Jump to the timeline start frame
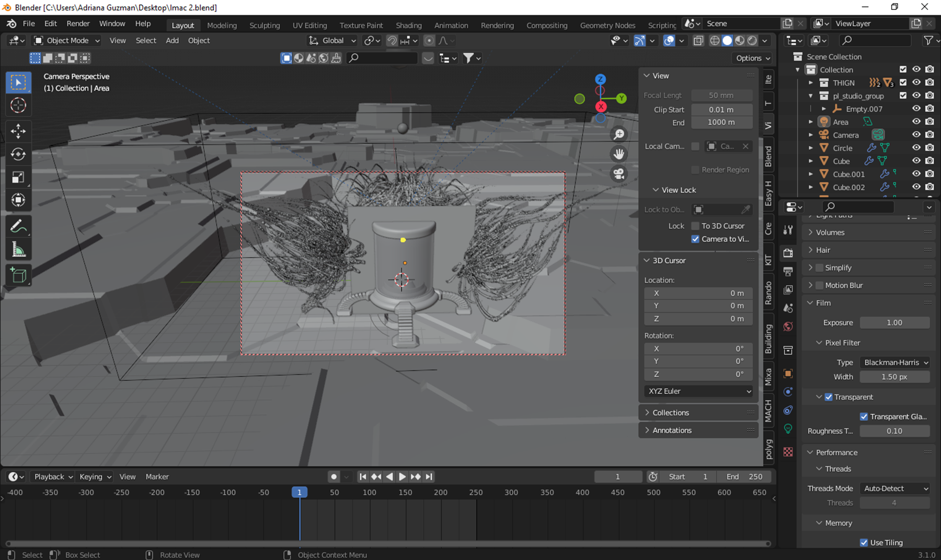The image size is (941, 560). (x=363, y=476)
